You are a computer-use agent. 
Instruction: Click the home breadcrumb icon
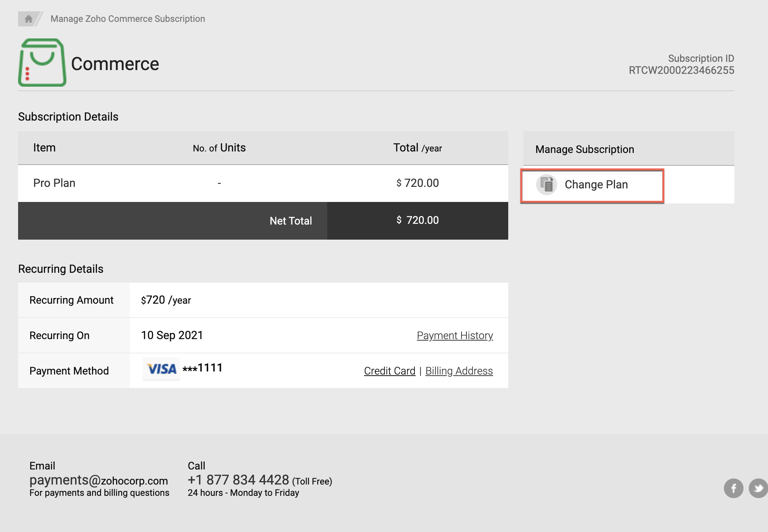[x=28, y=19]
